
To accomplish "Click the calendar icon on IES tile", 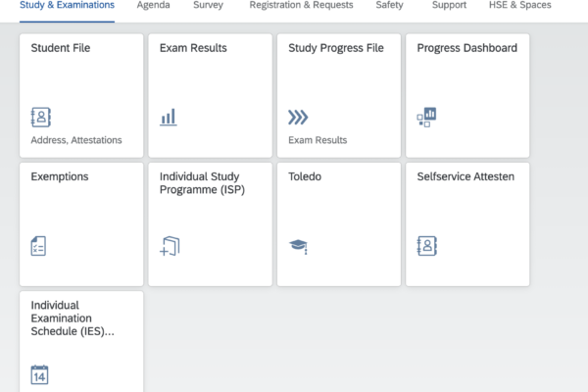I will point(39,374).
